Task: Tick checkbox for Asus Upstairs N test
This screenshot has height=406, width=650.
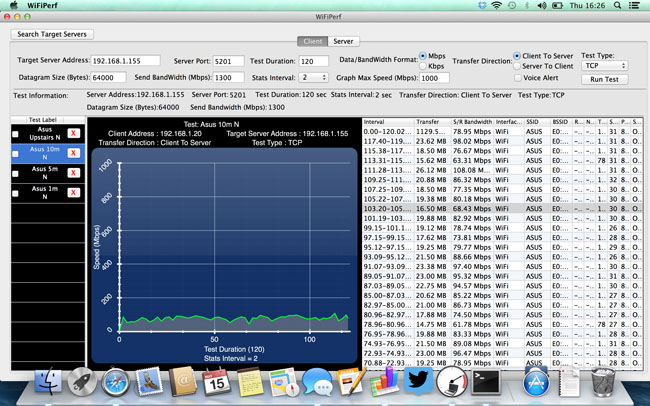Action: point(15,134)
